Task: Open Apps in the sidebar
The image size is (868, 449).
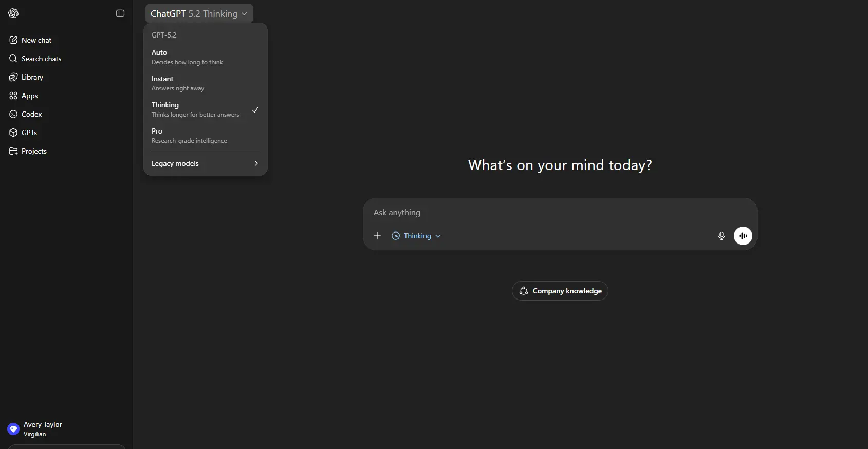Action: coord(67,96)
